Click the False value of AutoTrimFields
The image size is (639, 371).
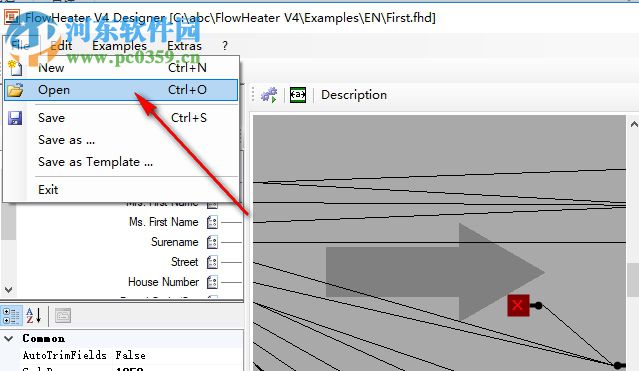pos(130,355)
